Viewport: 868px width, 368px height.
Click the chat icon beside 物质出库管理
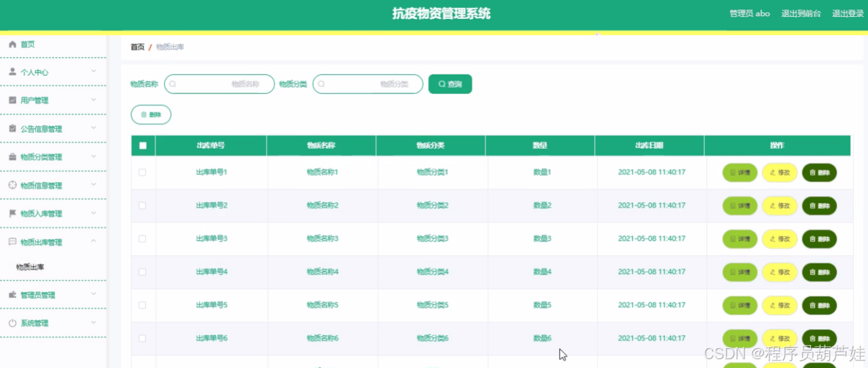(12, 241)
